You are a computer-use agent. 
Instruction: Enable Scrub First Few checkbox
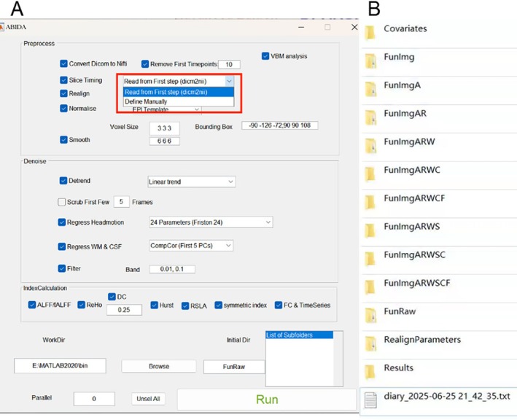coord(62,202)
